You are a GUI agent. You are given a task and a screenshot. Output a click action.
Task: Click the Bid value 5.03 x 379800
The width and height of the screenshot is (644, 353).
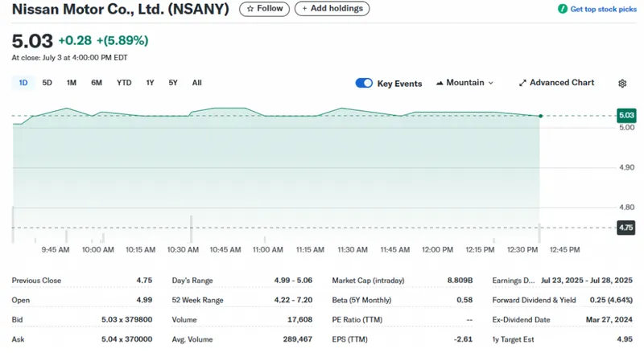tap(127, 319)
